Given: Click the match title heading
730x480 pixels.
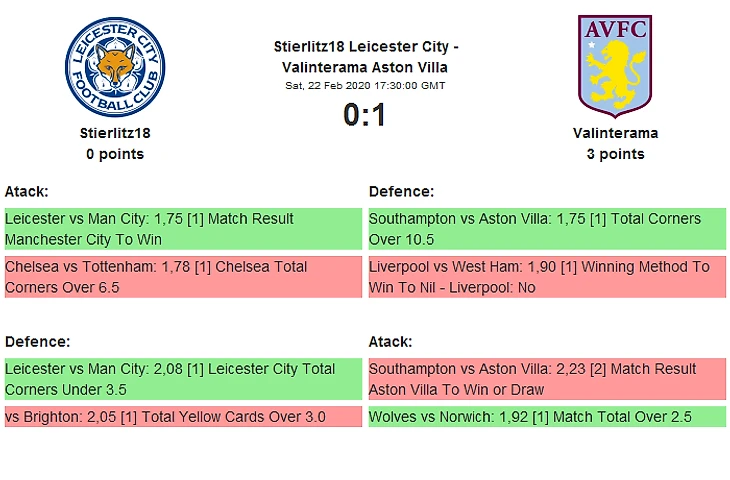Looking at the screenshot, I should pyautogui.click(x=366, y=57).
